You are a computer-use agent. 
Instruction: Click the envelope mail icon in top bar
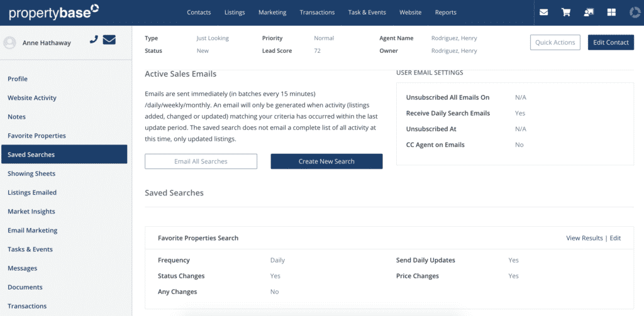click(x=543, y=13)
